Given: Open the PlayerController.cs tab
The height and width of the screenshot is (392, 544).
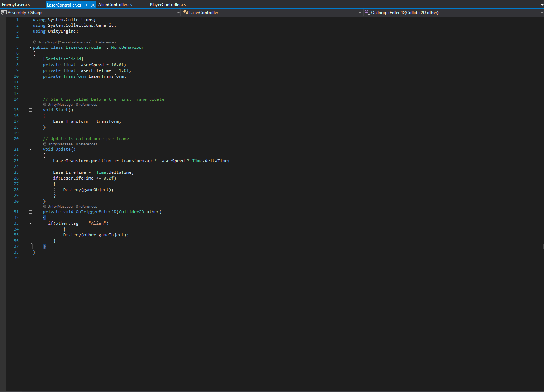Looking at the screenshot, I should (168, 5).
